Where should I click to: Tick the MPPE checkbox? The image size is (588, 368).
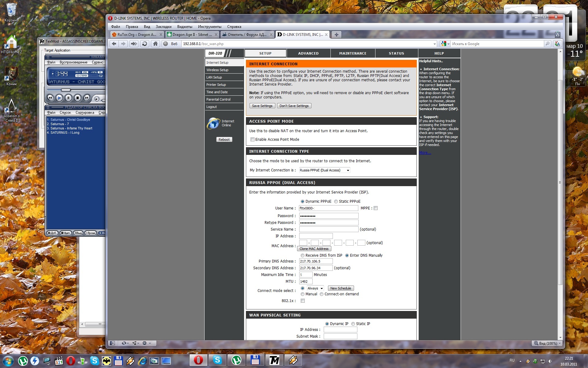click(x=376, y=208)
